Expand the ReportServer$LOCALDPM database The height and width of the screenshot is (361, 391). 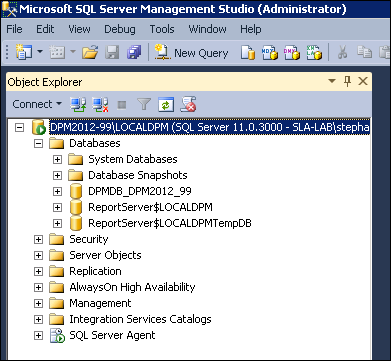(57, 207)
